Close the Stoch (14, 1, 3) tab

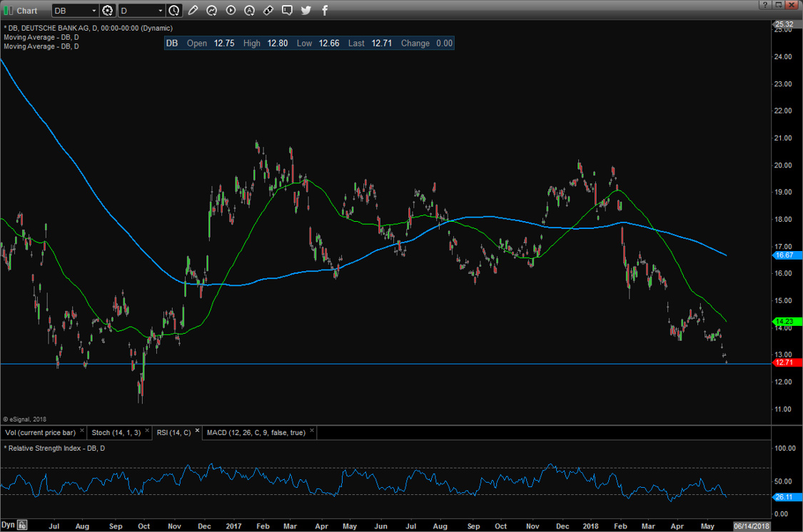click(147, 431)
